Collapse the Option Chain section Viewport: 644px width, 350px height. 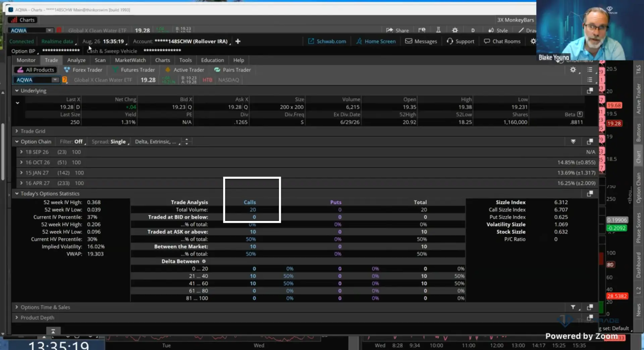click(x=17, y=141)
